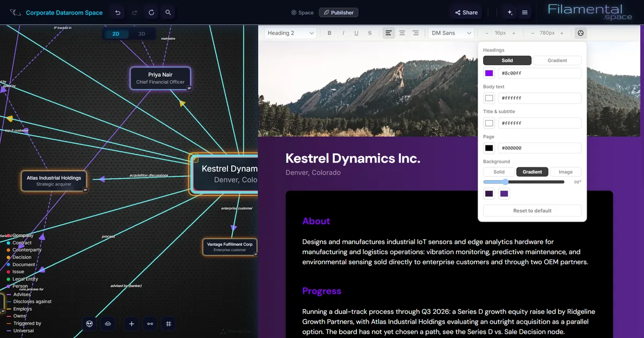Switch to Publisher tab
This screenshot has height=338, width=644.
coord(338,12)
